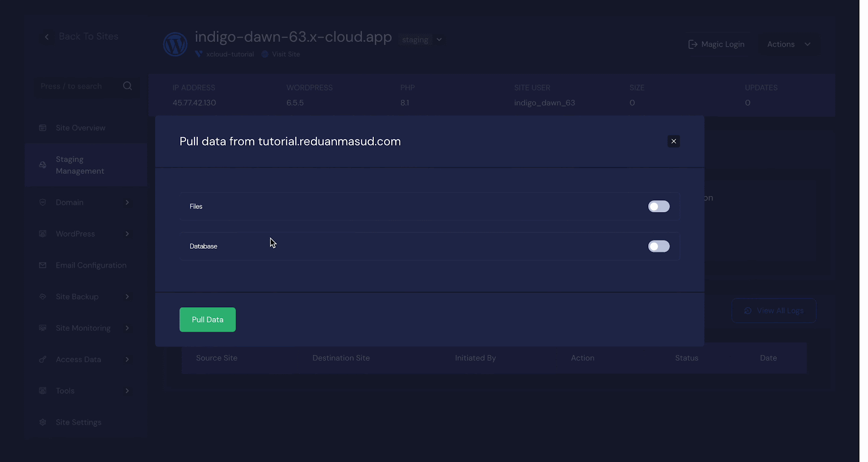Click the search magnifier icon

(127, 86)
